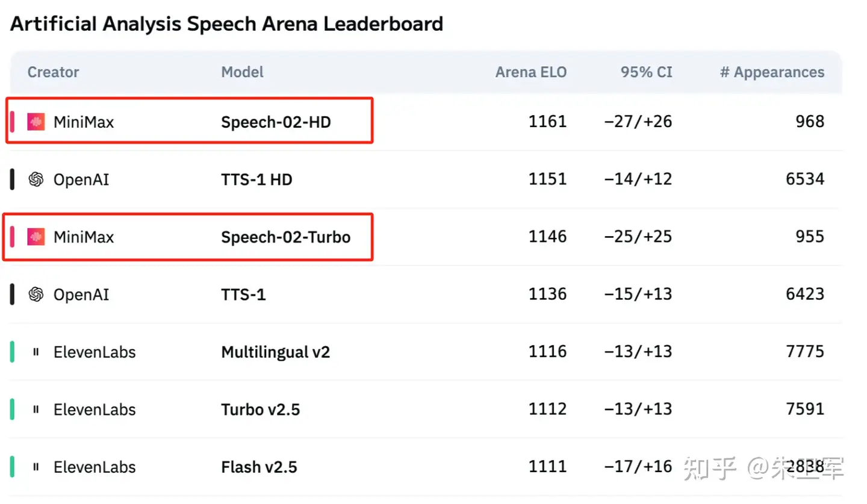Click the OpenAI logo beside TTS-1 HD
The height and width of the screenshot is (504, 867).
point(36,179)
